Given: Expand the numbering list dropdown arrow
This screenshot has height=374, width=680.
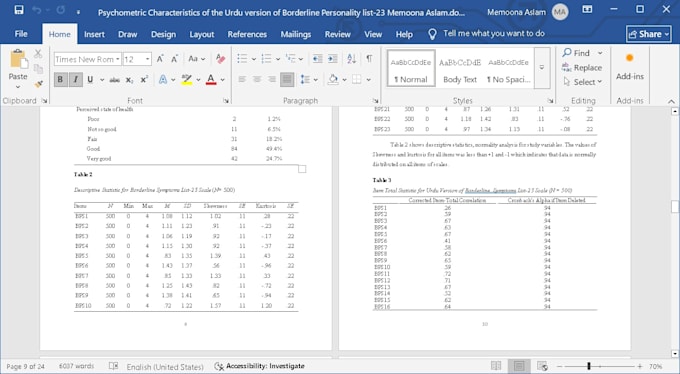Looking at the screenshot, I should coord(278,59).
